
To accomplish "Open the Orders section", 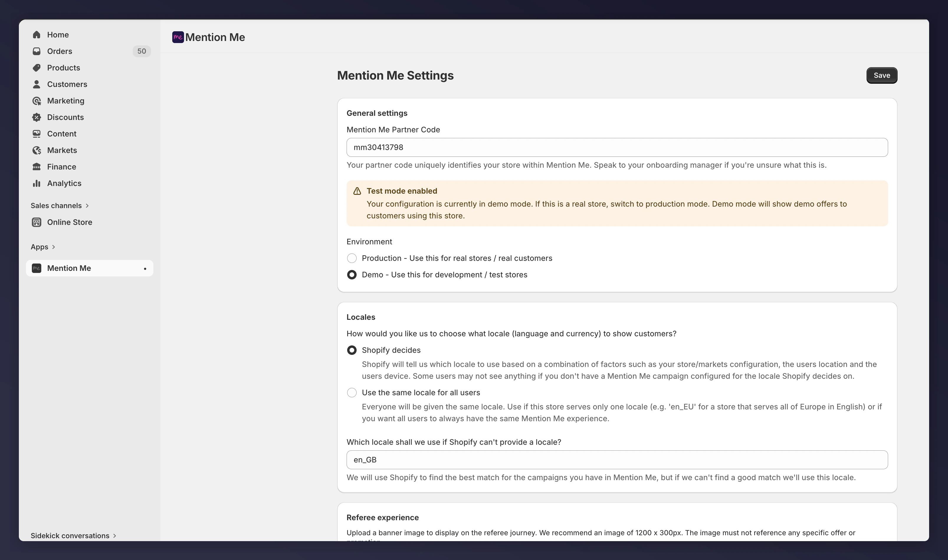I will pyautogui.click(x=89, y=51).
